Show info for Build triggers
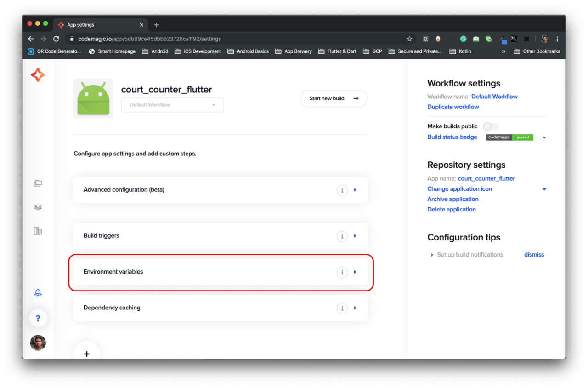The height and width of the screenshot is (388, 588). (x=342, y=236)
